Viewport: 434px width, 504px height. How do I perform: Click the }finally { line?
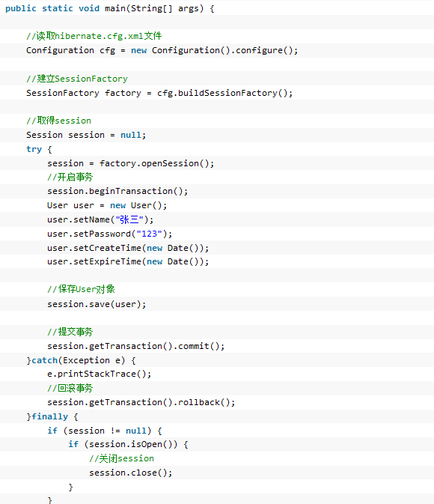point(52,417)
